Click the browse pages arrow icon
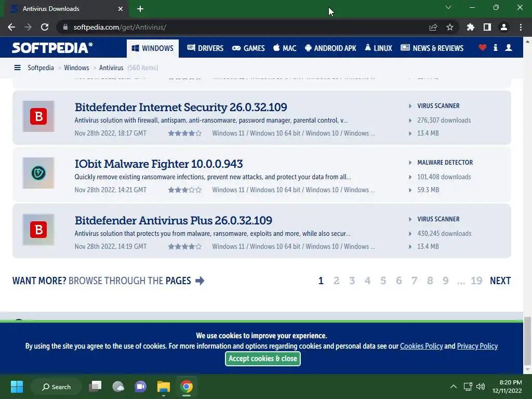The height and width of the screenshot is (399, 532). click(x=200, y=281)
